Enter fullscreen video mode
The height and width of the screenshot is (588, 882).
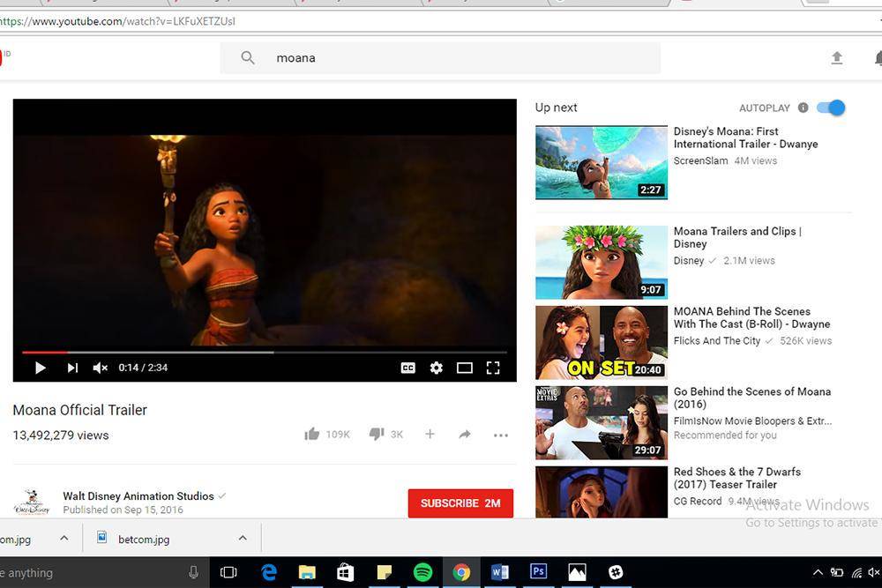(493, 368)
